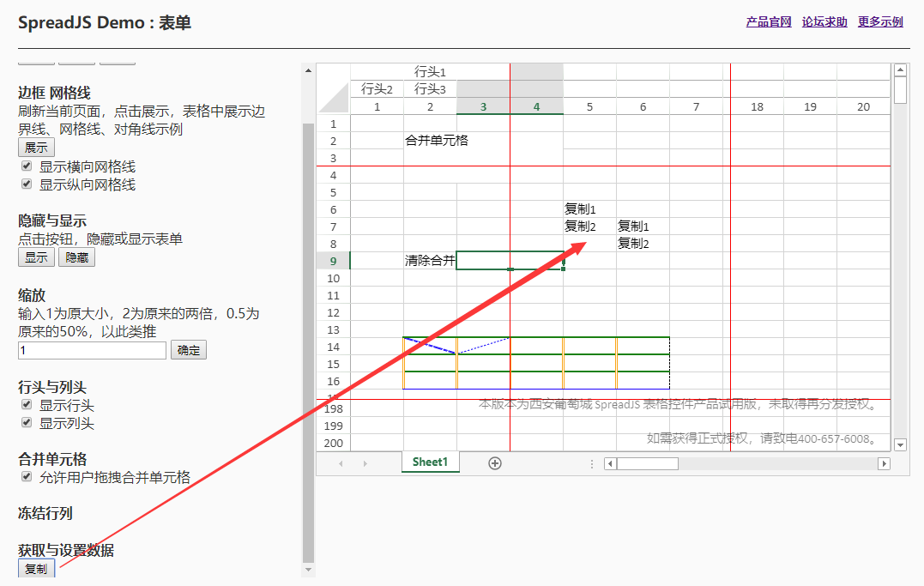The height and width of the screenshot is (586, 924).
Task: Click horizontal scrollbar left arrow
Action: pyautogui.click(x=611, y=464)
